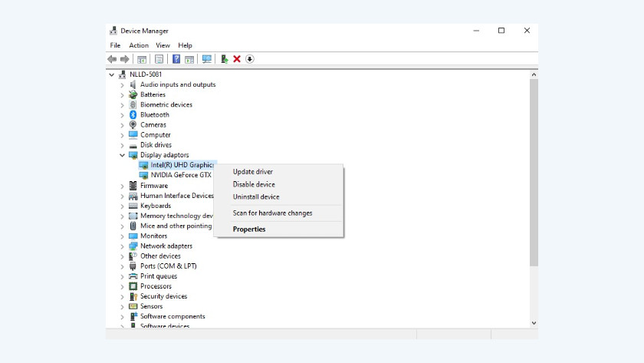Maximize the Device Manager window

pyautogui.click(x=501, y=31)
